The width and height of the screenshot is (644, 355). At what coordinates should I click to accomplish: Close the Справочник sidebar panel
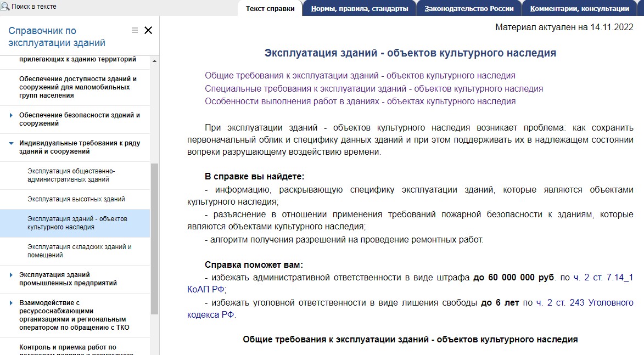148,30
